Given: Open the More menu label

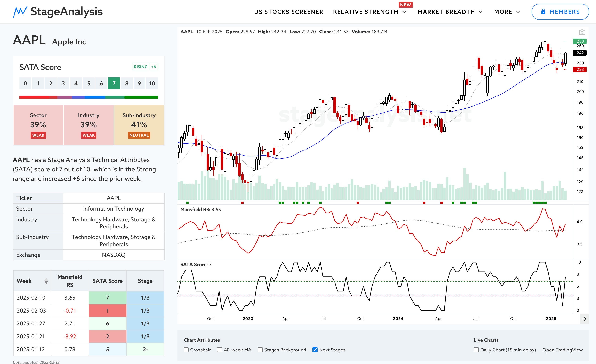Looking at the screenshot, I should tap(503, 12).
